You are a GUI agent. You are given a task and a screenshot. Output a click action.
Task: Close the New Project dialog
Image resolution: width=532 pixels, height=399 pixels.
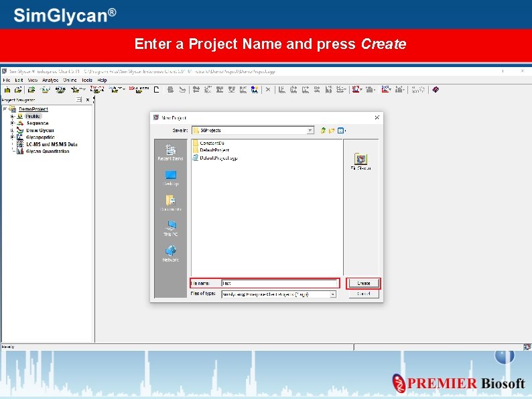(377, 117)
